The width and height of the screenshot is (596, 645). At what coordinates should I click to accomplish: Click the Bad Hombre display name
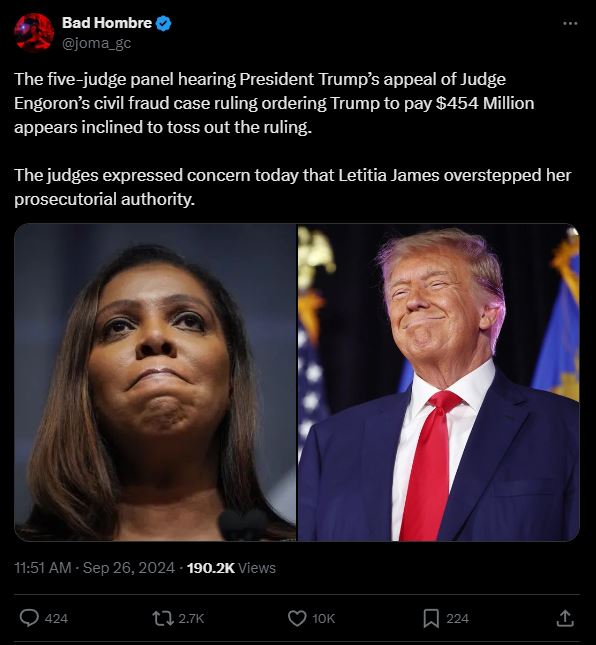(x=107, y=23)
